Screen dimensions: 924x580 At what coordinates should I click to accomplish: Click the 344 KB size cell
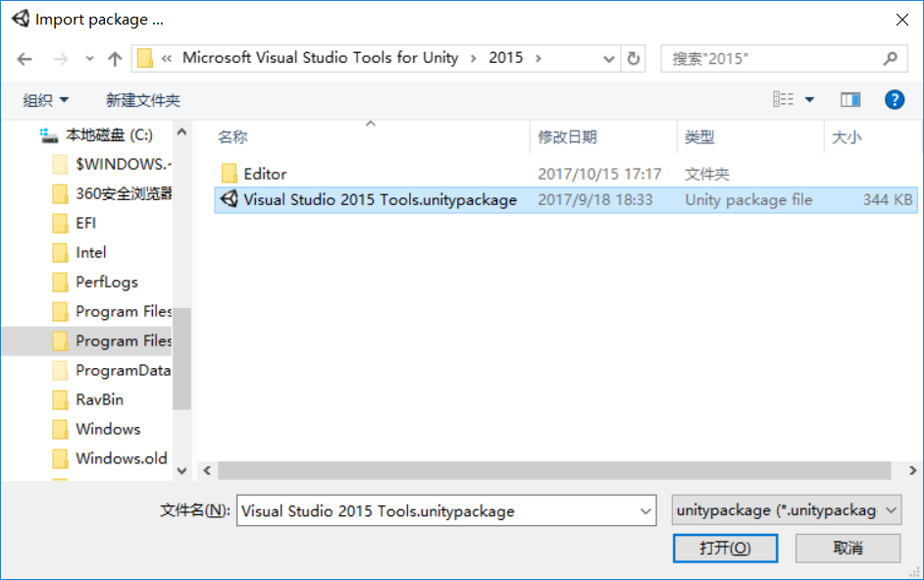(x=888, y=200)
